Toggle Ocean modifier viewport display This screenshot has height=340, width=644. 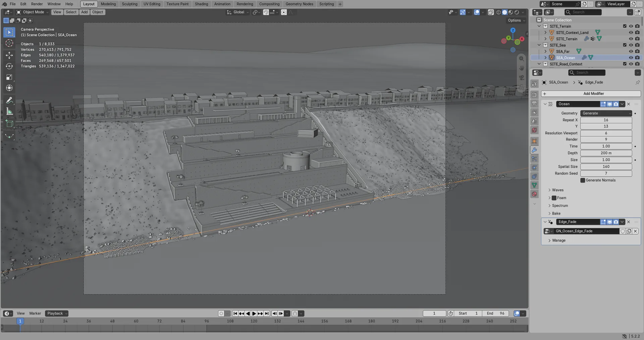point(609,104)
